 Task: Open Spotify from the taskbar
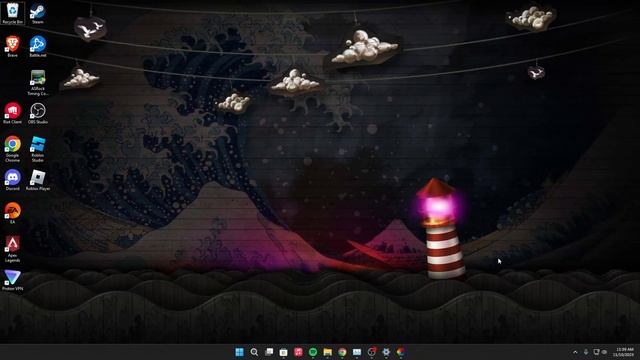point(313,352)
